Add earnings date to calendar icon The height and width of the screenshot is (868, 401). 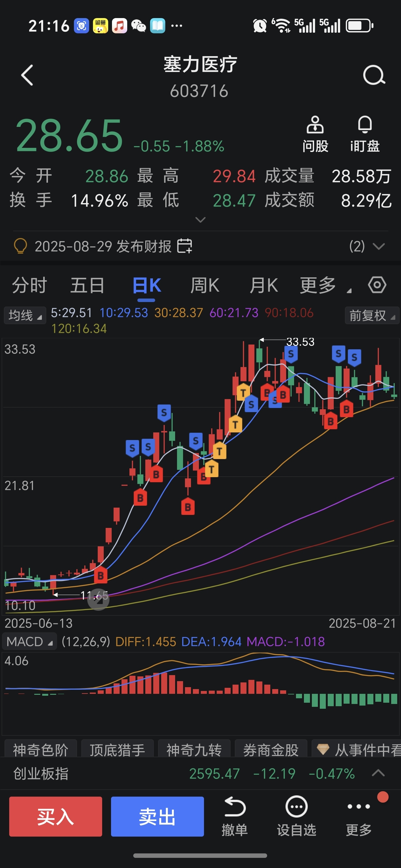click(185, 246)
